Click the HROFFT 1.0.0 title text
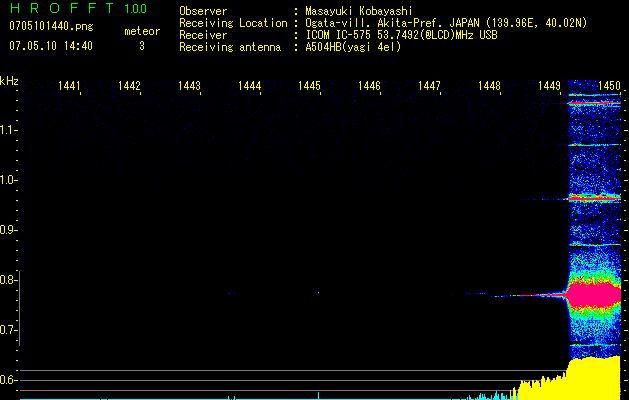 tap(78, 8)
